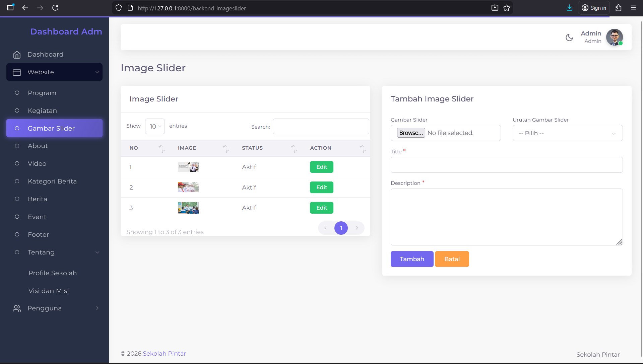Click next page pagination arrow
Image resolution: width=643 pixels, height=364 pixels.
357,228
